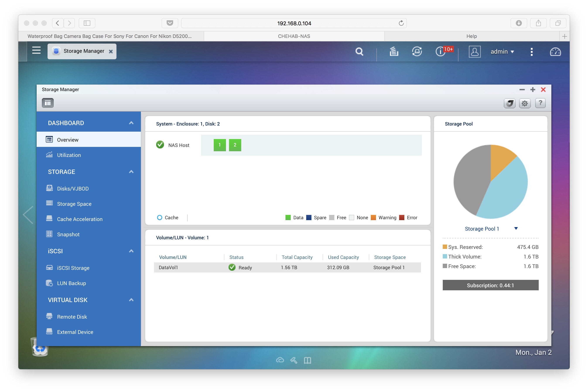This screenshot has height=391, width=588.
Task: Click the cloud icon at desktop bottom
Action: (x=280, y=360)
